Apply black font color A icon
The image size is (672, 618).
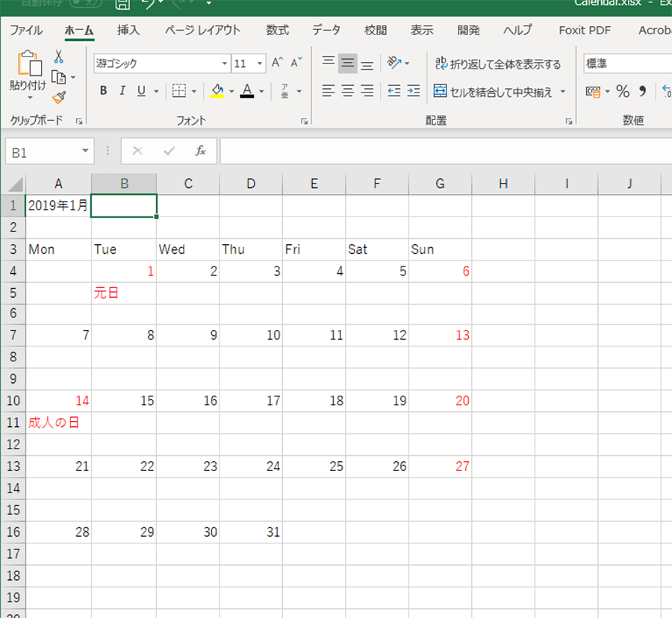247,91
